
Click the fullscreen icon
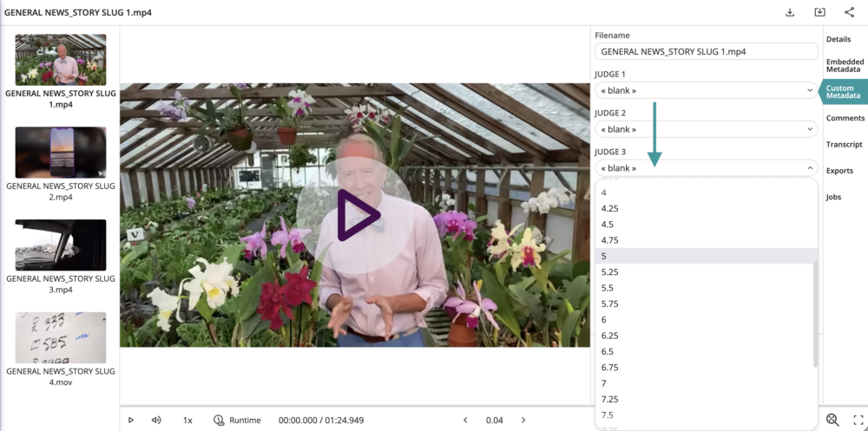coord(858,420)
